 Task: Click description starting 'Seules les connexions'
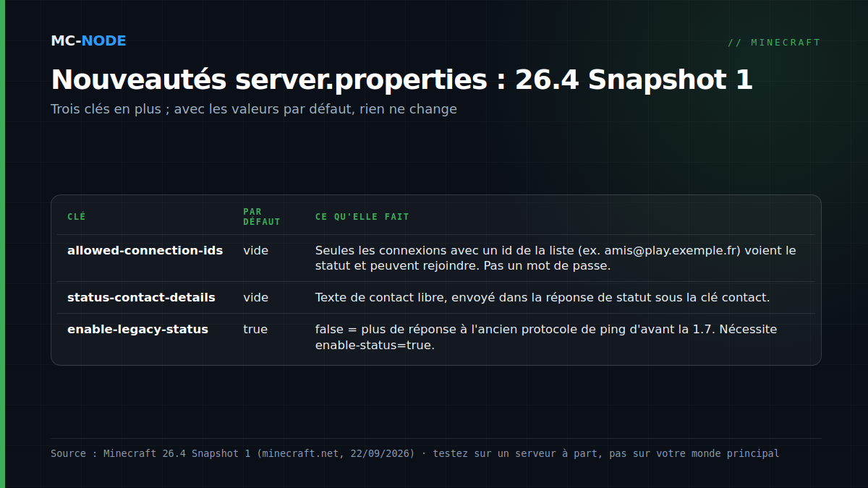pos(556,258)
